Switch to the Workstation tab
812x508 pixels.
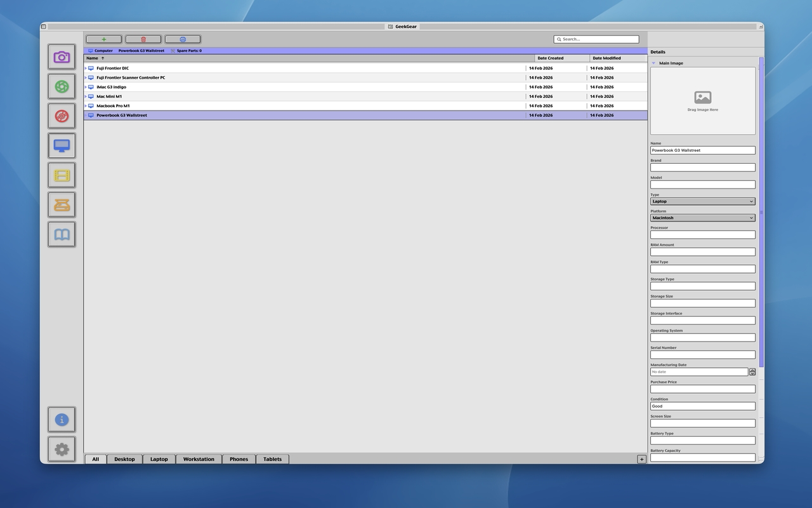click(199, 459)
